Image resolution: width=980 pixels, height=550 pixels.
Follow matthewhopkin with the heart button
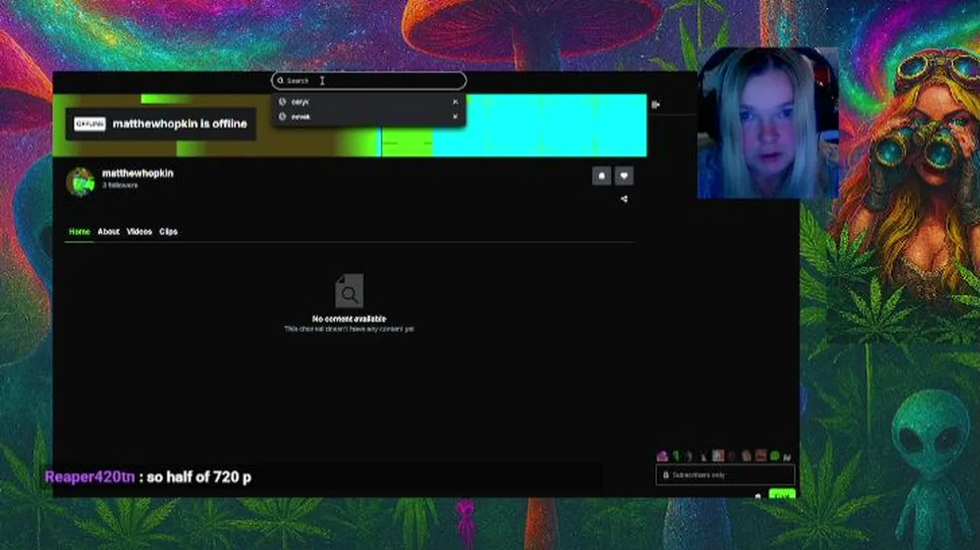click(624, 176)
